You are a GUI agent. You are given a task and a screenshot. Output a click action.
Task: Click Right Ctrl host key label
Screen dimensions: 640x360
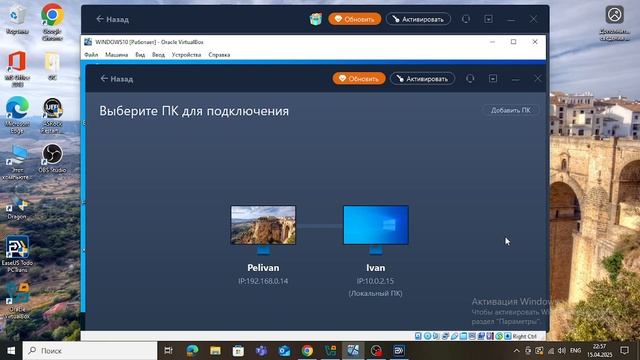pyautogui.click(x=525, y=336)
